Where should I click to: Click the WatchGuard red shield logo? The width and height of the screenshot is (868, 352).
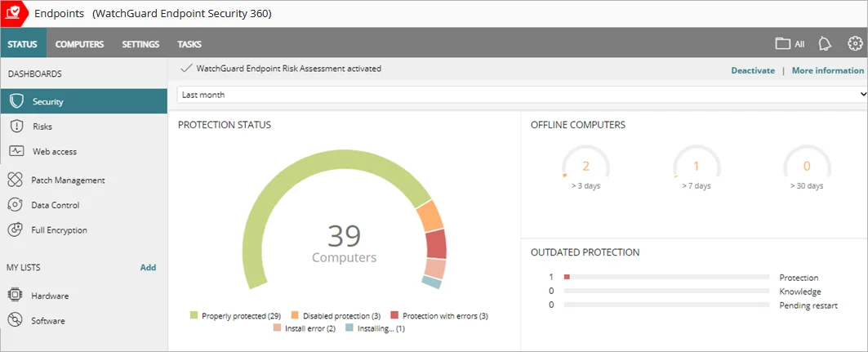(x=13, y=13)
